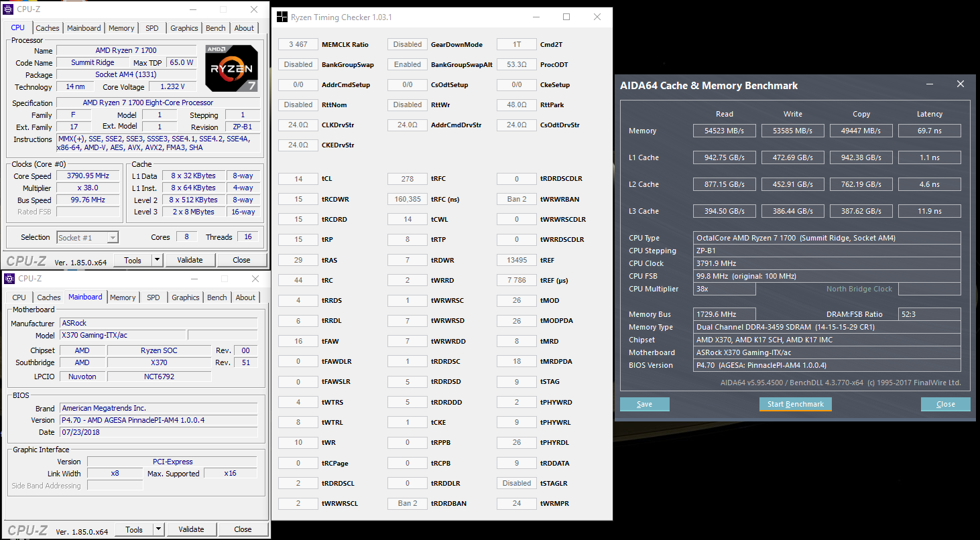This screenshot has width=980, height=540.
Task: Click Save button in AIDA64 benchmark
Action: (645, 404)
